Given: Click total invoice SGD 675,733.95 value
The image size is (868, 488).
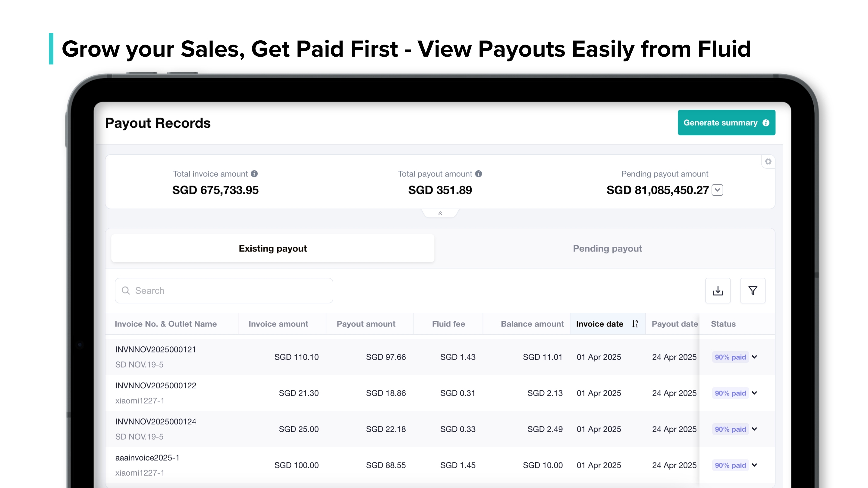Looking at the screenshot, I should (x=215, y=190).
